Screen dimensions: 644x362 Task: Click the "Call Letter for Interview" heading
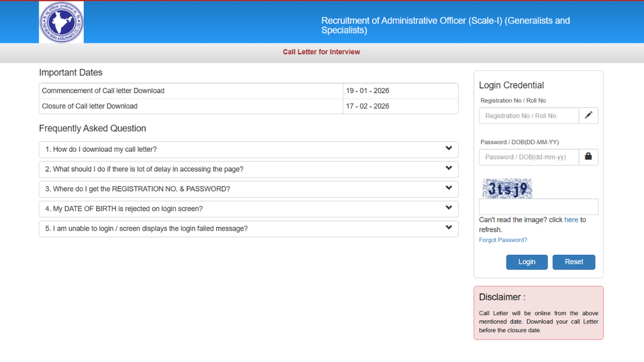[x=321, y=52]
